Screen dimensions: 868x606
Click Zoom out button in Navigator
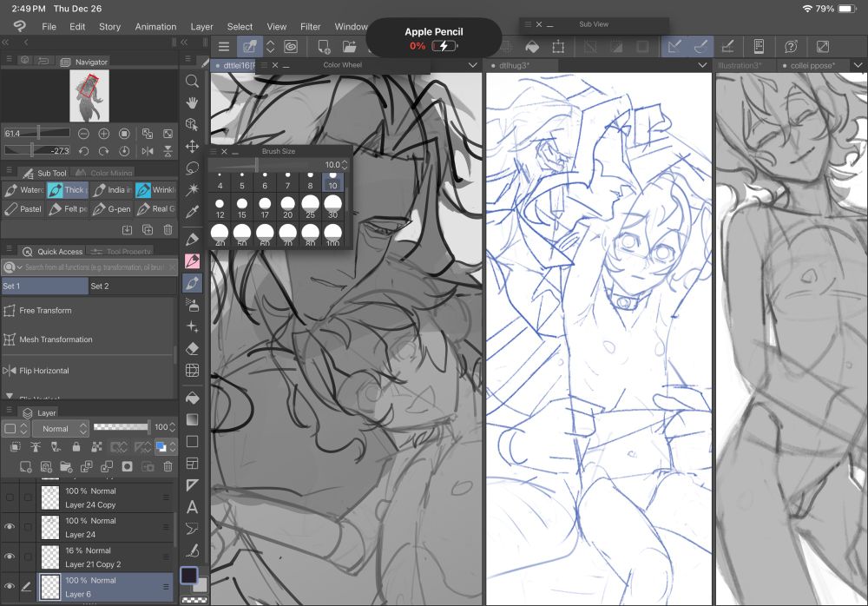pos(83,134)
